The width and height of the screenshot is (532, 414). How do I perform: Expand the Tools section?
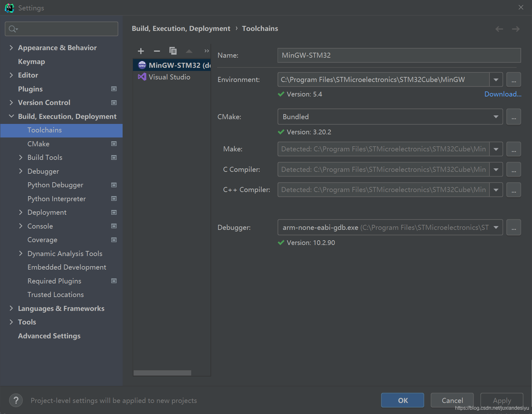pyautogui.click(x=11, y=322)
